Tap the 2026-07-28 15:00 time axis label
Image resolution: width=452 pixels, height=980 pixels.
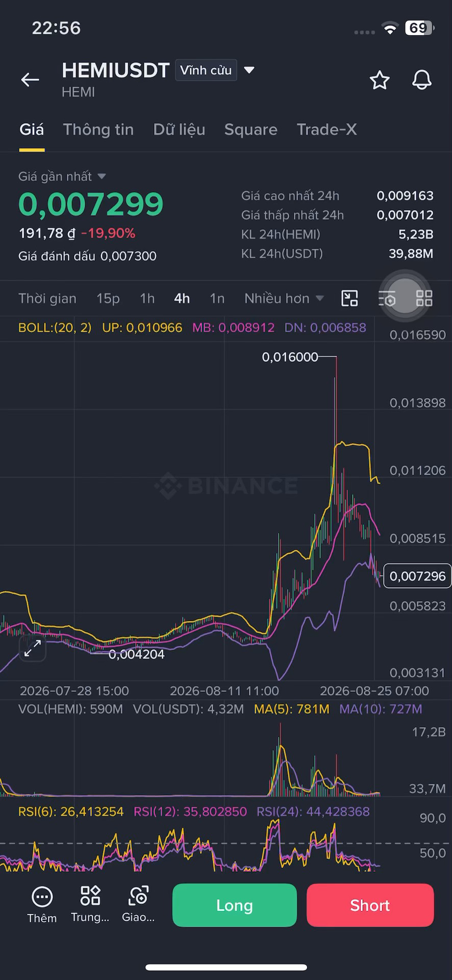click(x=74, y=691)
